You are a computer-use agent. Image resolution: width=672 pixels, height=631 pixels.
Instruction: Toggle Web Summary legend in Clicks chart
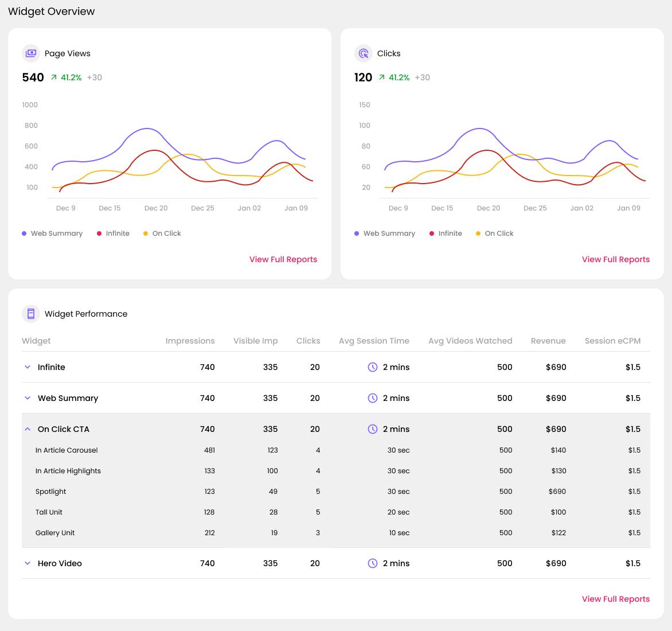(385, 233)
